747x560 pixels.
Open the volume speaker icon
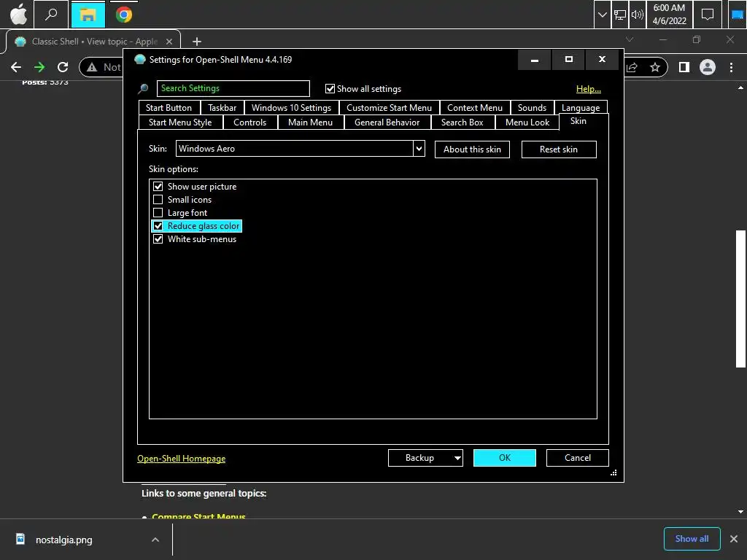[637, 15]
